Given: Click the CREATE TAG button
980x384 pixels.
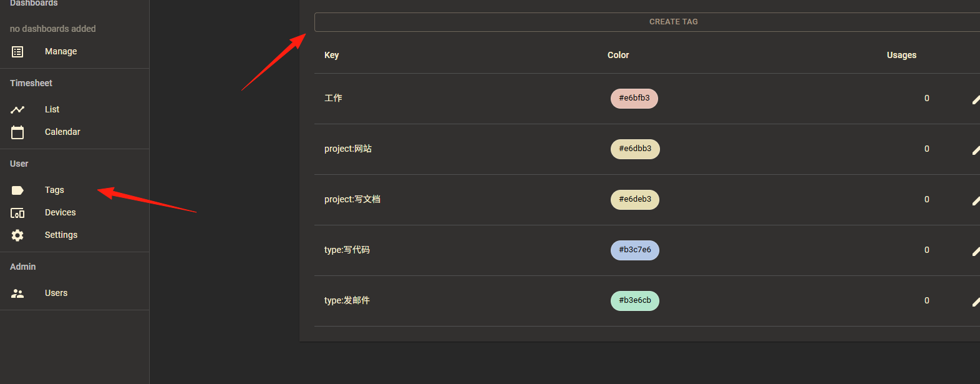Looking at the screenshot, I should coord(647,22).
